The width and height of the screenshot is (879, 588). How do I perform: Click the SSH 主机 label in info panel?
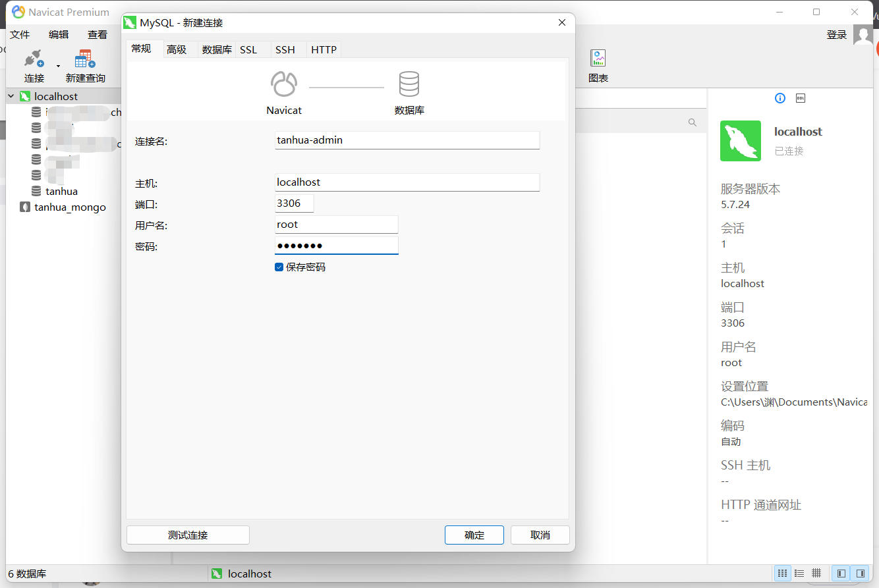coord(745,466)
